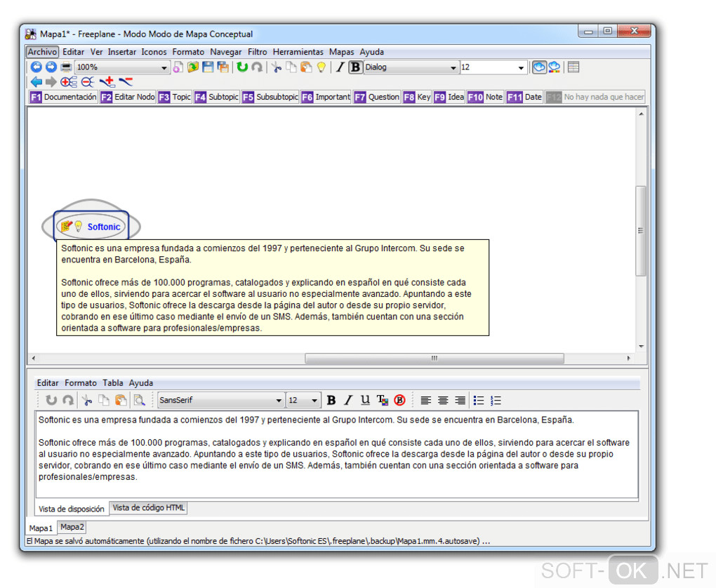Screen dimensions: 716x588
Task: Redo action in main toolbar
Action: click(x=257, y=67)
